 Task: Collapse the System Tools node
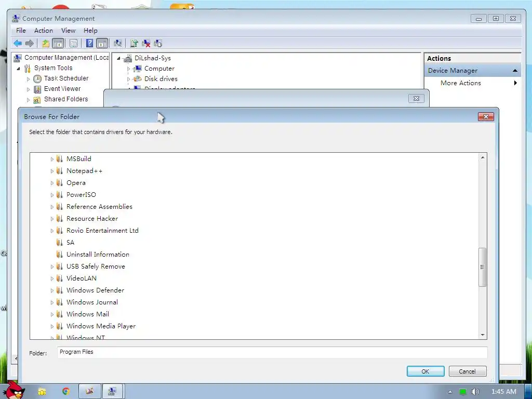tap(18, 69)
